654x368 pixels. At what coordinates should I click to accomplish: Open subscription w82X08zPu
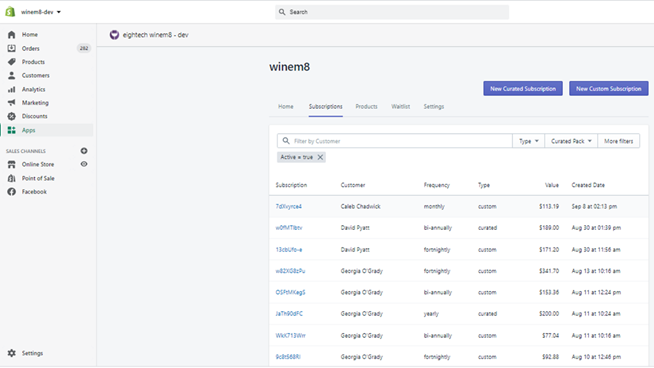[290, 271]
